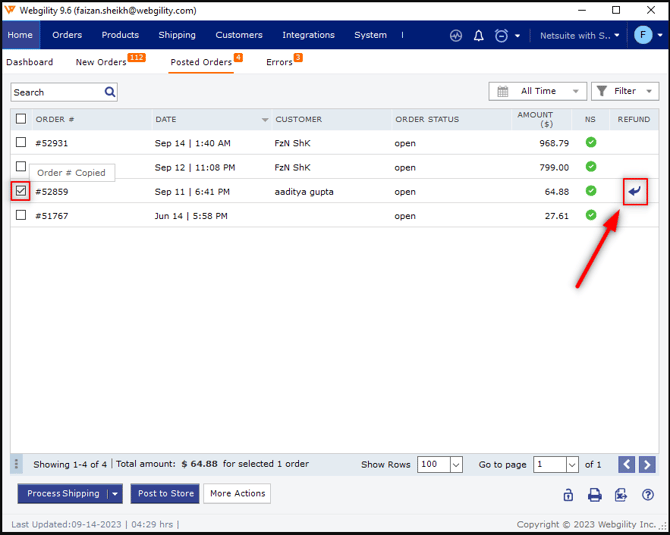Open the help question mark icon

pos(648,494)
